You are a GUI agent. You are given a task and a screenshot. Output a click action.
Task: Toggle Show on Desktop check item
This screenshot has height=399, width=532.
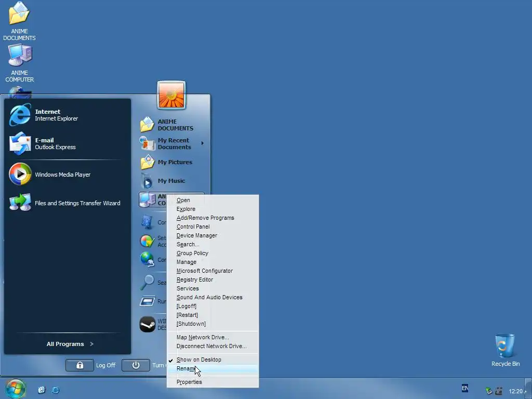pyautogui.click(x=212, y=360)
